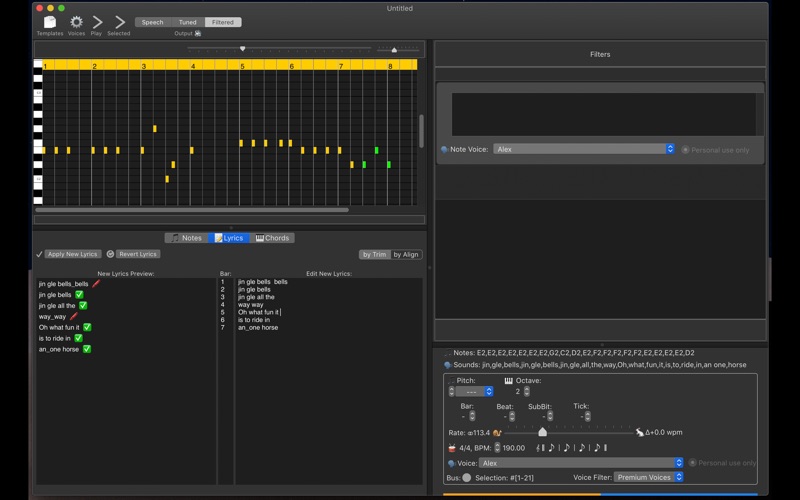
Task: Click the green check next to jin gle all the
Action: [83, 306]
